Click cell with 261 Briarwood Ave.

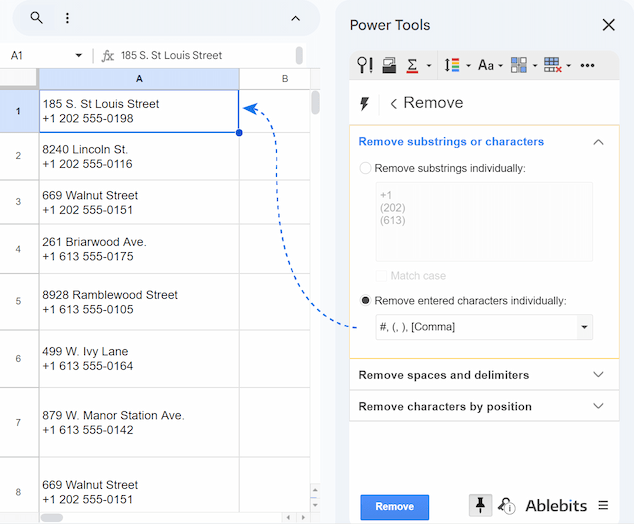139,249
